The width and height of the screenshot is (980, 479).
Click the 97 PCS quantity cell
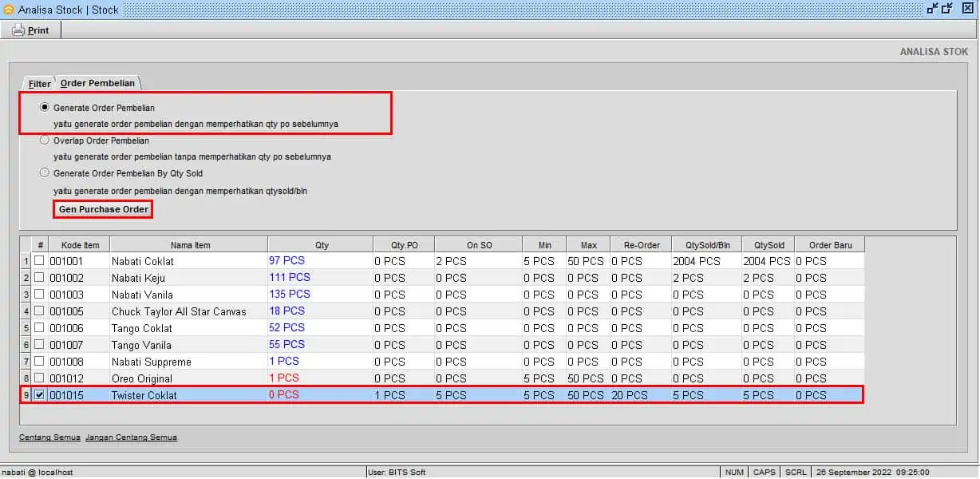321,261
